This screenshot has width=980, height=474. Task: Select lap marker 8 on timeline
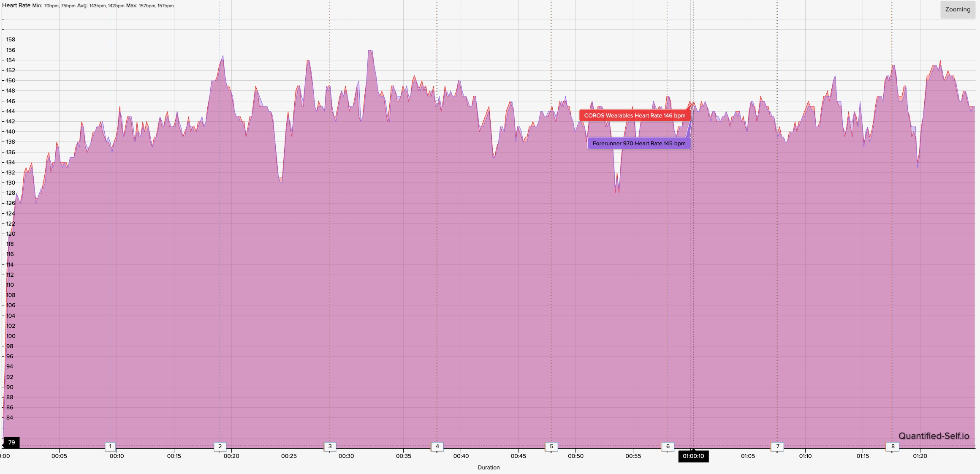[893, 446]
